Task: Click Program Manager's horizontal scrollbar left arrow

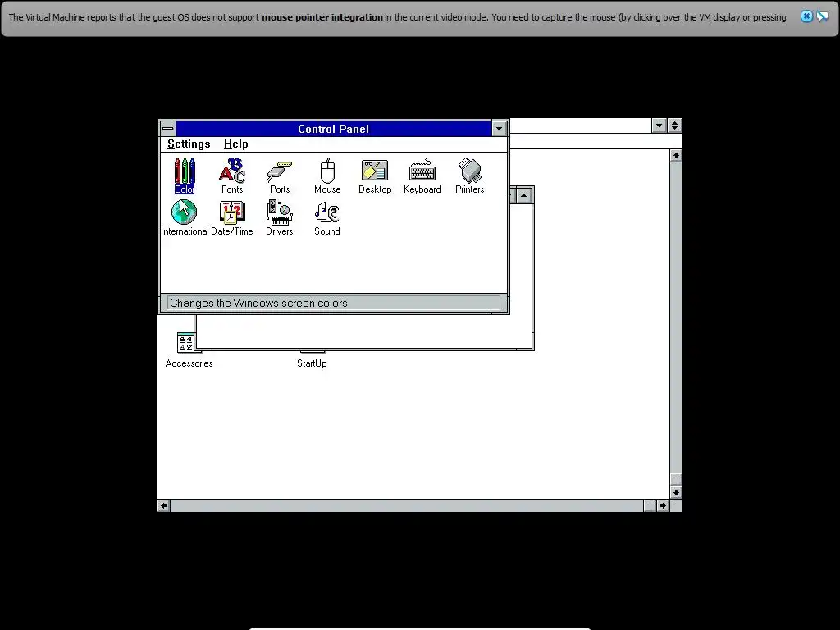Action: pos(164,505)
